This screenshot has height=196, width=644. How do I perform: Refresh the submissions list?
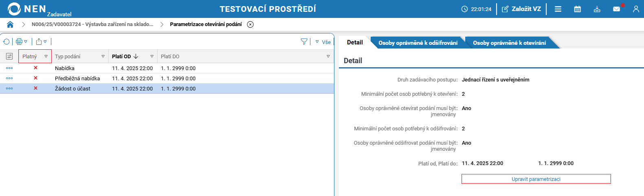[x=7, y=42]
